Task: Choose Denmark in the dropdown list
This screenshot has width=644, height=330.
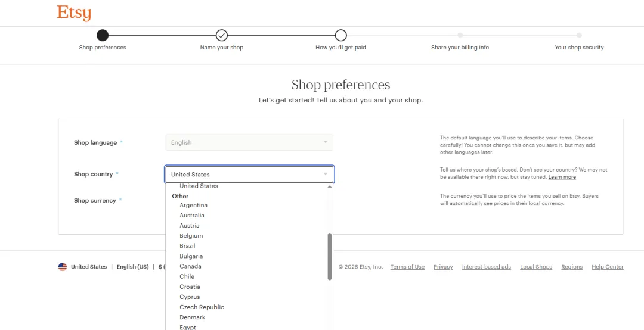Action: tap(193, 317)
